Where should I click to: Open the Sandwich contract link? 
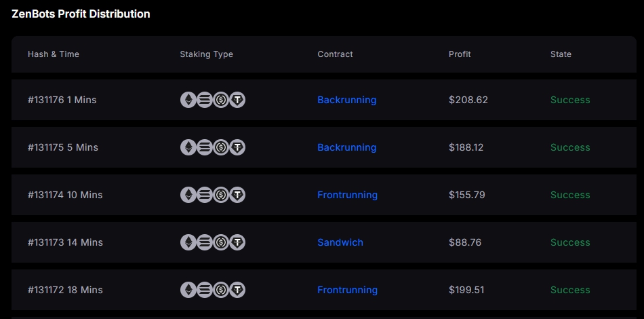coord(340,242)
